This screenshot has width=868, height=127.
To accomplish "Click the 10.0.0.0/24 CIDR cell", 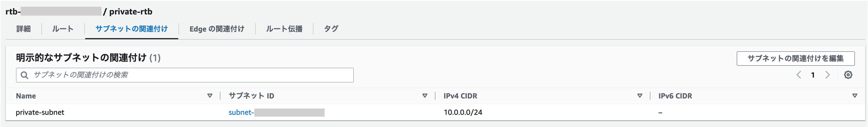I will [x=463, y=112].
